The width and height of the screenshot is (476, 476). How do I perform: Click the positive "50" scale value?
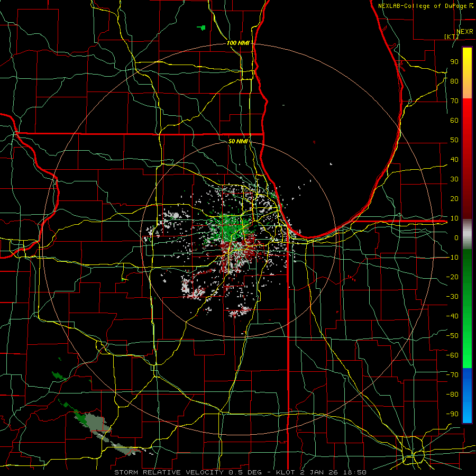(454, 140)
